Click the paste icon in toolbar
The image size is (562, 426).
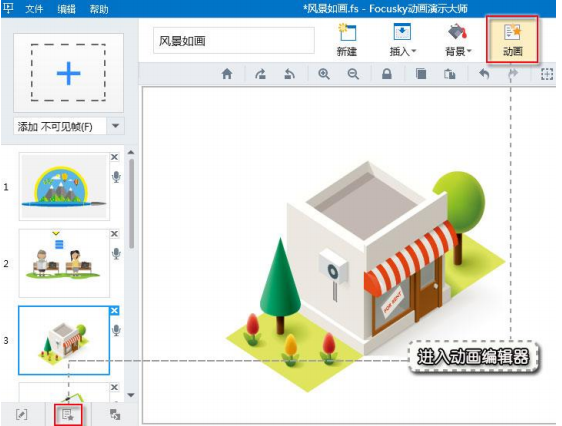click(450, 74)
